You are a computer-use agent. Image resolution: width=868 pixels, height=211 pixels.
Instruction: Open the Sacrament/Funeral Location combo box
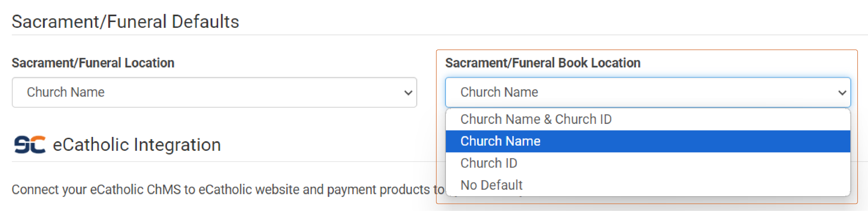[214, 92]
